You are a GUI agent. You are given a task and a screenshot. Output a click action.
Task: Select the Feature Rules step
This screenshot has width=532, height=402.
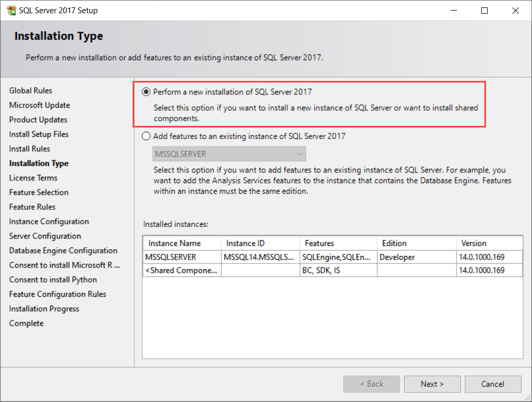click(32, 207)
